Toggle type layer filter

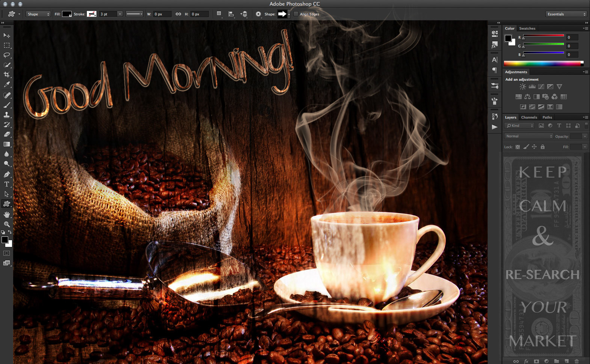click(x=559, y=126)
